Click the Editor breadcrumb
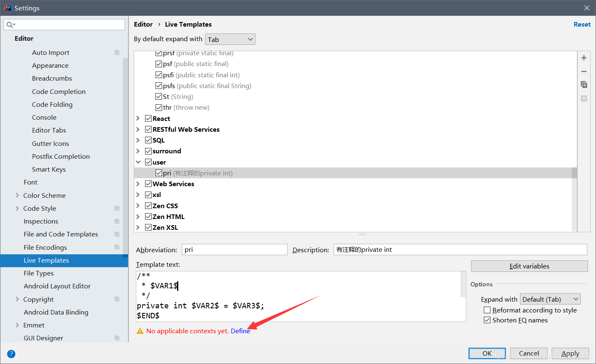 (x=143, y=25)
